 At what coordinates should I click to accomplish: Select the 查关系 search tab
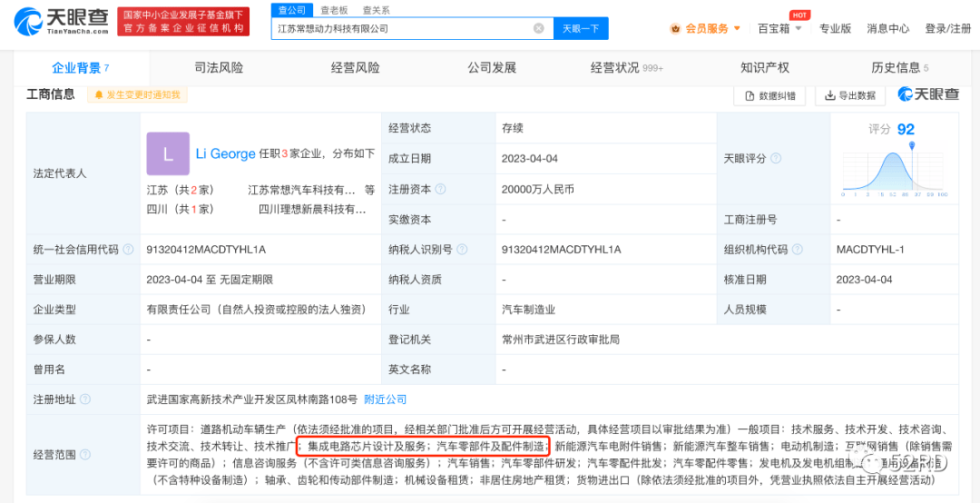pos(376,10)
